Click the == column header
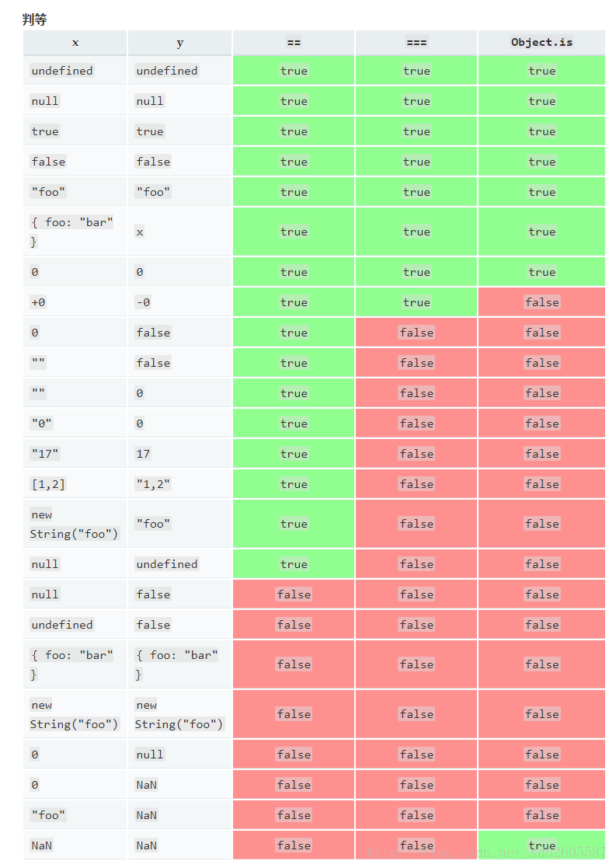The width and height of the screenshot is (616, 868). 294,43
